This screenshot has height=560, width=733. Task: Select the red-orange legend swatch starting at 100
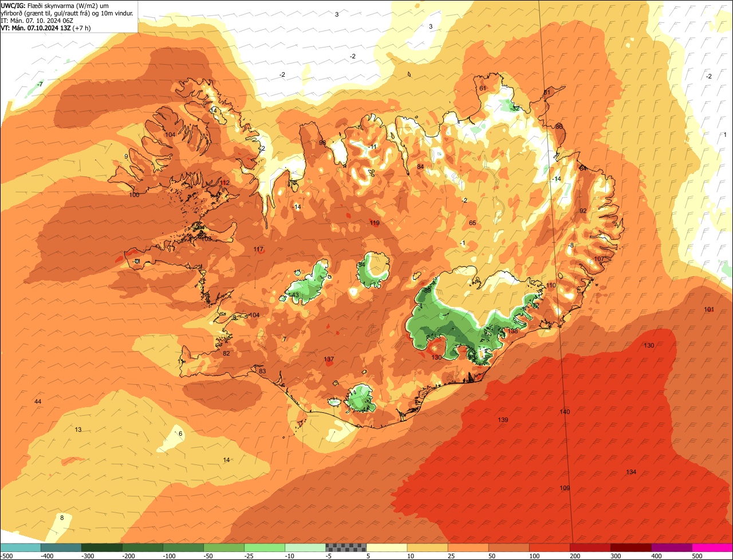[x=549, y=547]
